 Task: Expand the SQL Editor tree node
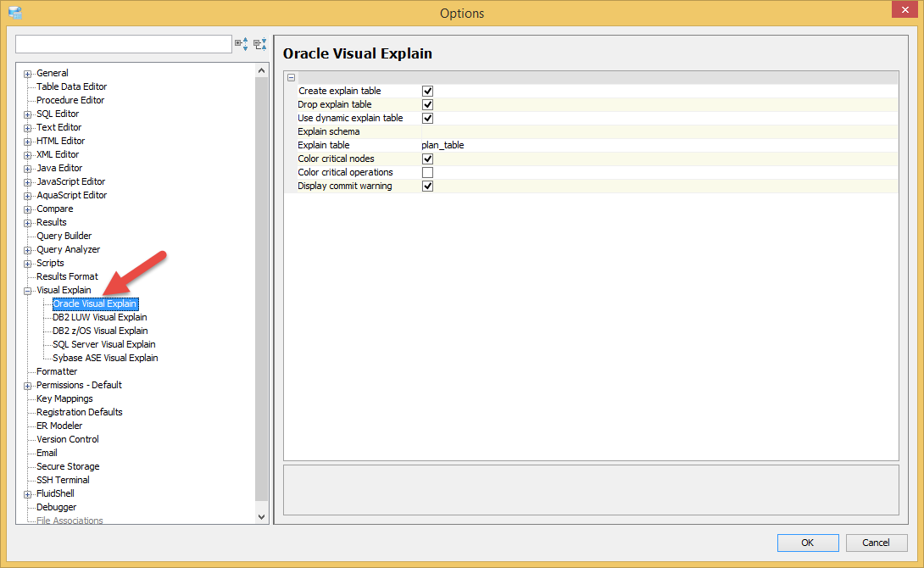coord(27,114)
